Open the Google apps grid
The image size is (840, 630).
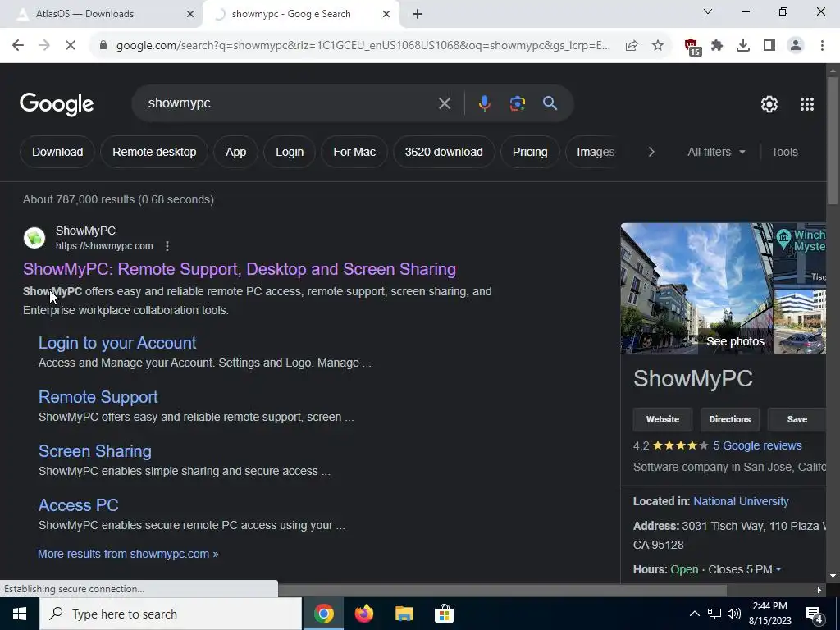click(x=807, y=104)
